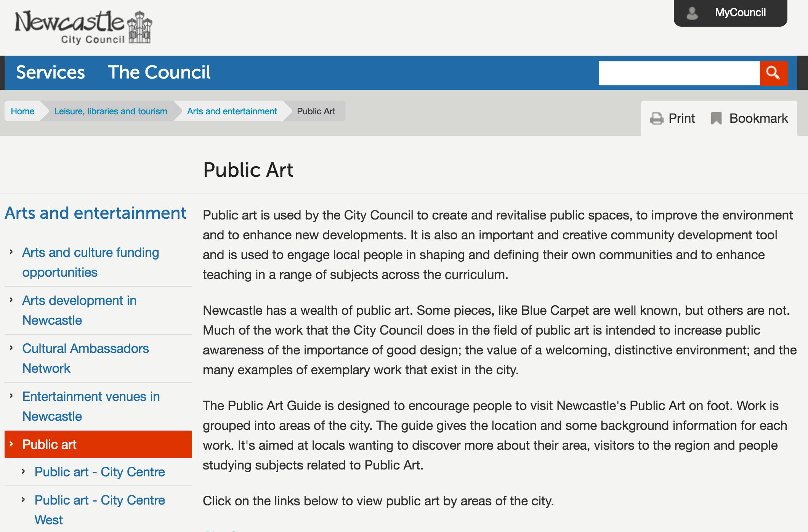The height and width of the screenshot is (532, 808).
Task: Click chevron beside Arts development in Newcastle
Action: 11,300
